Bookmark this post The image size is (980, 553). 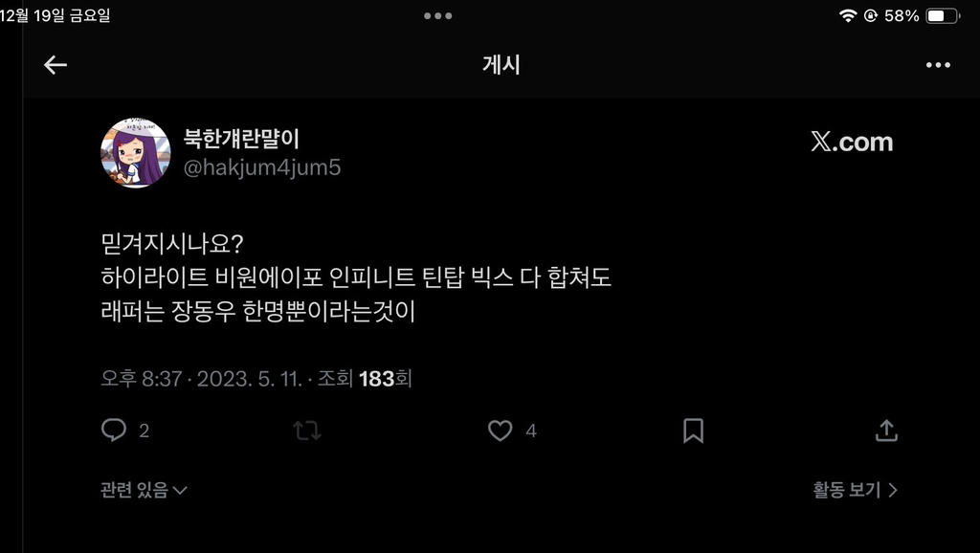click(x=693, y=431)
